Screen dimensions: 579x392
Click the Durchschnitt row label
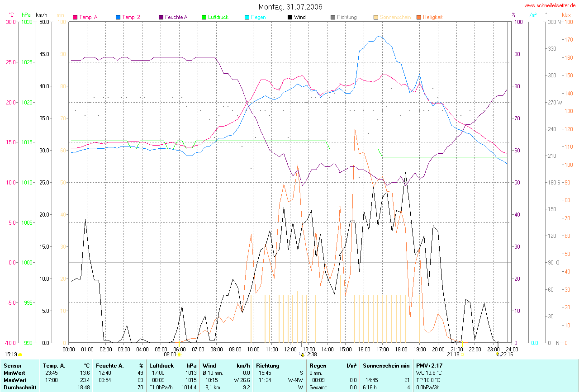tap(19, 387)
